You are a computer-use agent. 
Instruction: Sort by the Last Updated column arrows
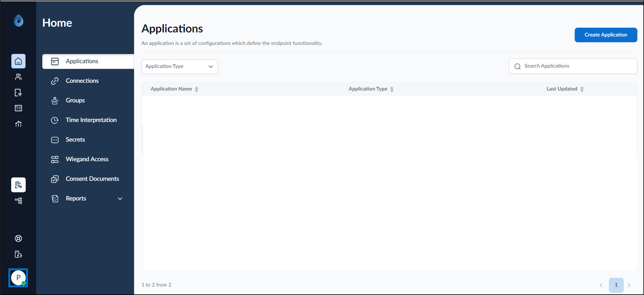pyautogui.click(x=582, y=89)
